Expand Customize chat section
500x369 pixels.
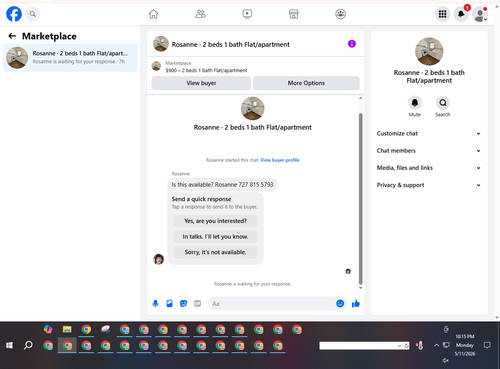pyautogui.click(x=429, y=133)
